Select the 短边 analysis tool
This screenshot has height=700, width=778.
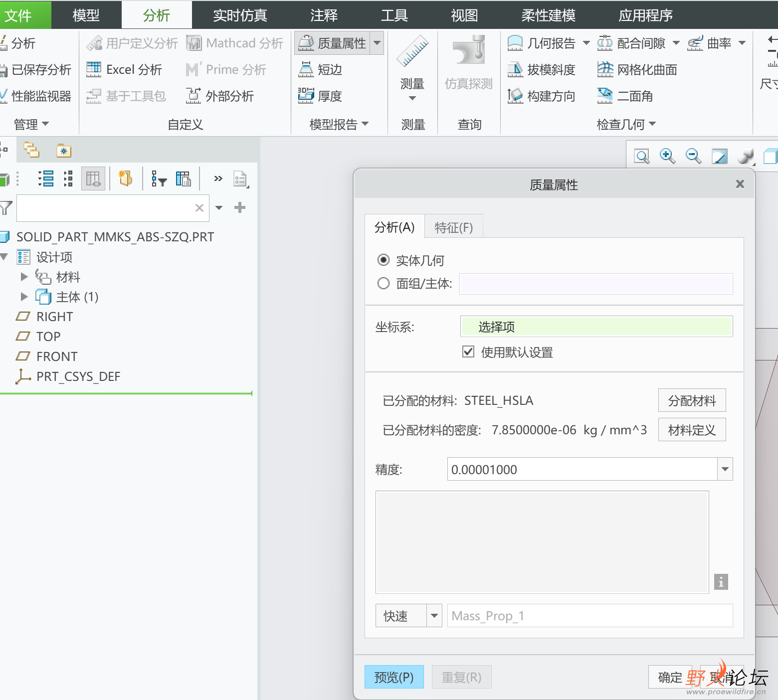click(x=319, y=70)
